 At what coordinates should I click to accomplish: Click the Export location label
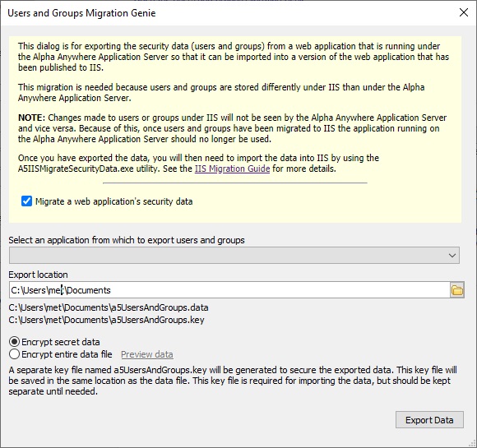pos(39,275)
